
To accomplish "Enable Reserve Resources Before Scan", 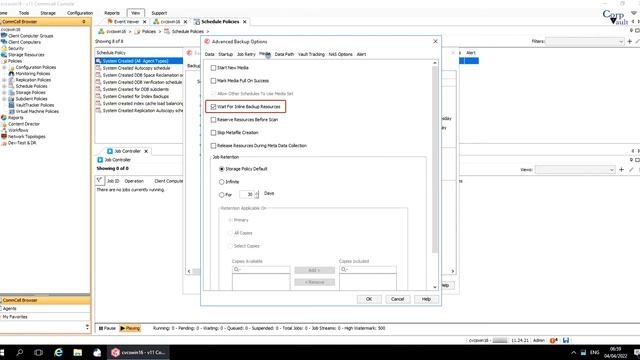I will [x=213, y=120].
